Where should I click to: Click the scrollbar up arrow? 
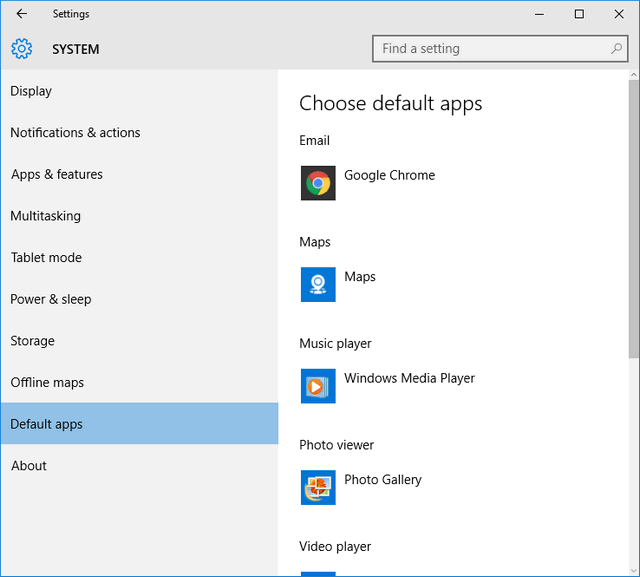click(x=634, y=75)
